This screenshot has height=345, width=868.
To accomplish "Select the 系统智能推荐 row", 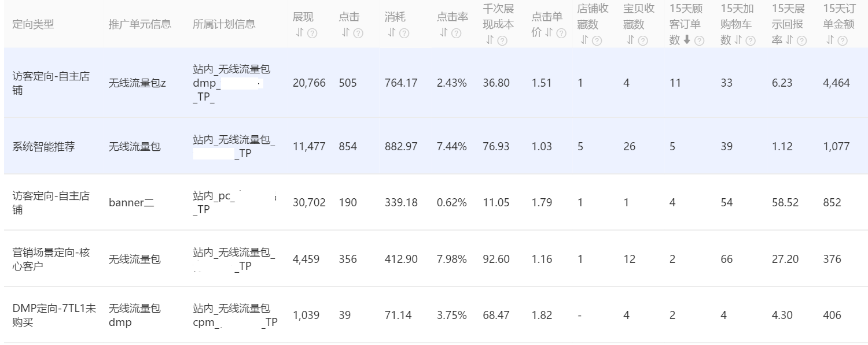I will 43,147.
